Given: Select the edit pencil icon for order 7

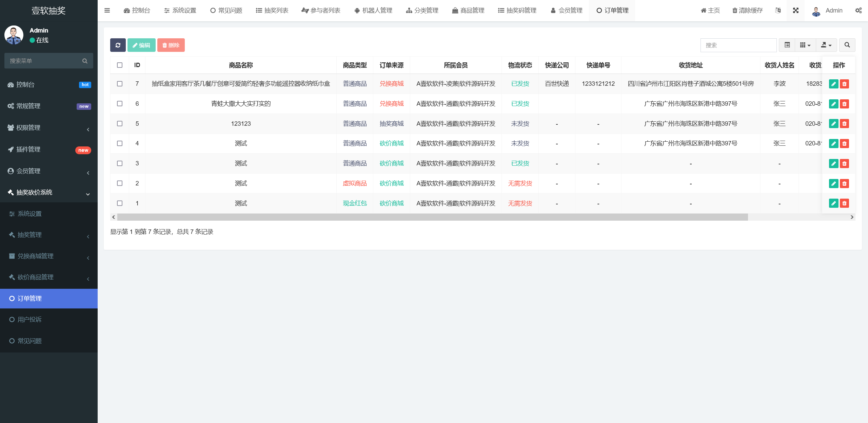Looking at the screenshot, I should [x=834, y=84].
